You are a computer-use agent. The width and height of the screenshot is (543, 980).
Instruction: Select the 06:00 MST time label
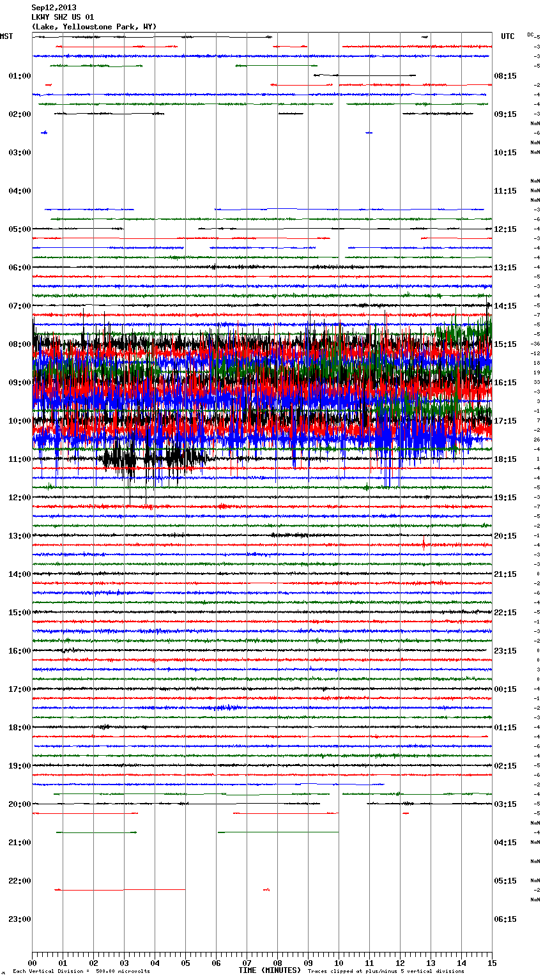(20, 268)
